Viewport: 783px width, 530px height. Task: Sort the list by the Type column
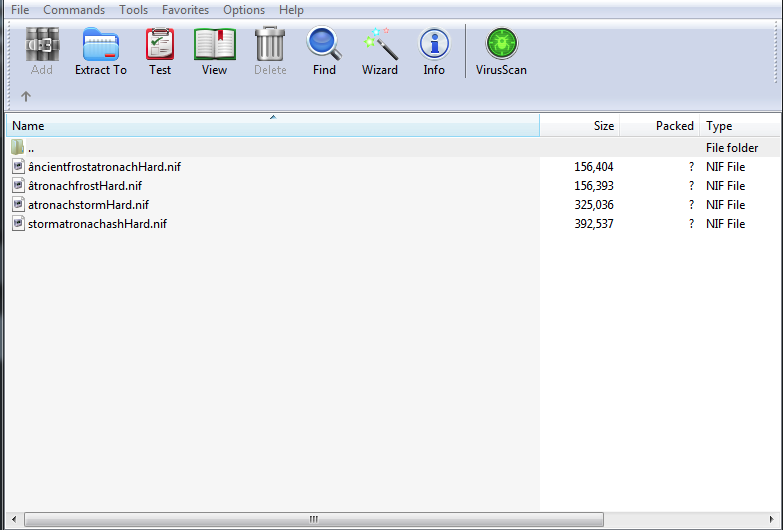tap(740, 125)
